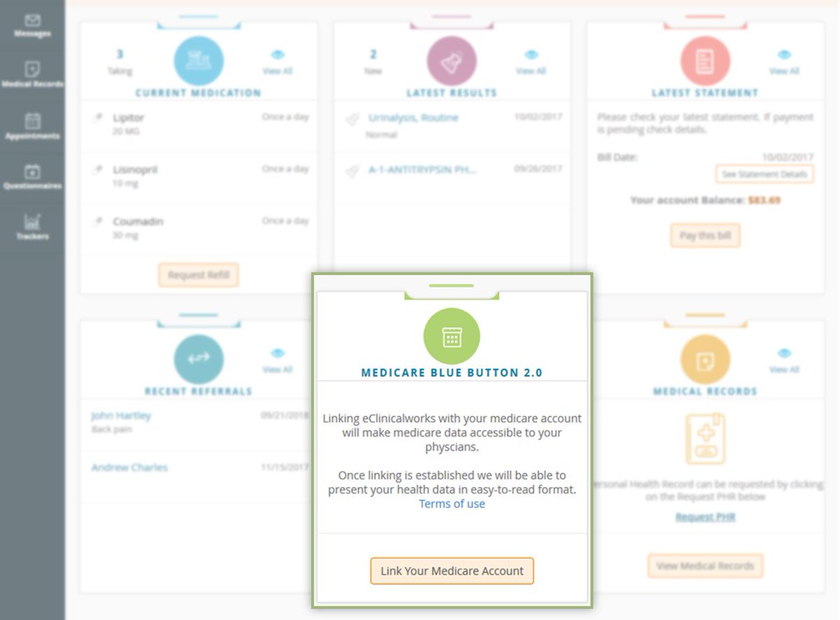Click Link Your Medicare Account button
Screen dimensions: 840x620
(x=451, y=571)
